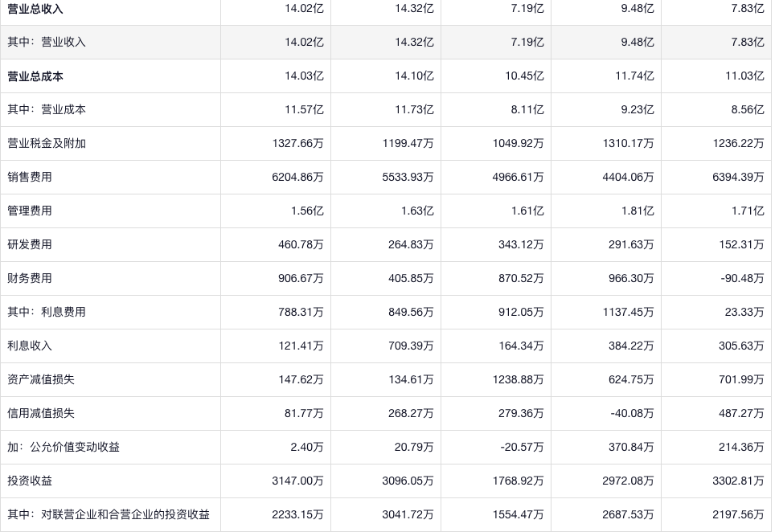Select the 研发费用 row label
This screenshot has height=532, width=775.
(30, 244)
